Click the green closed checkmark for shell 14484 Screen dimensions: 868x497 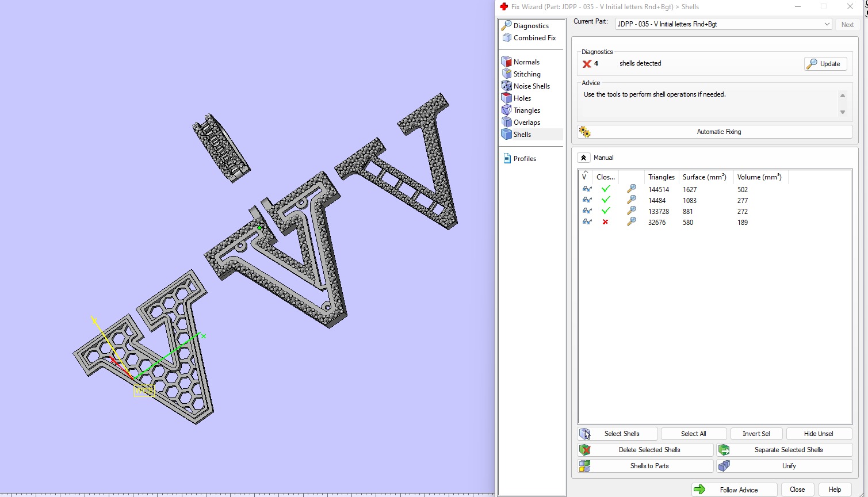click(x=606, y=200)
